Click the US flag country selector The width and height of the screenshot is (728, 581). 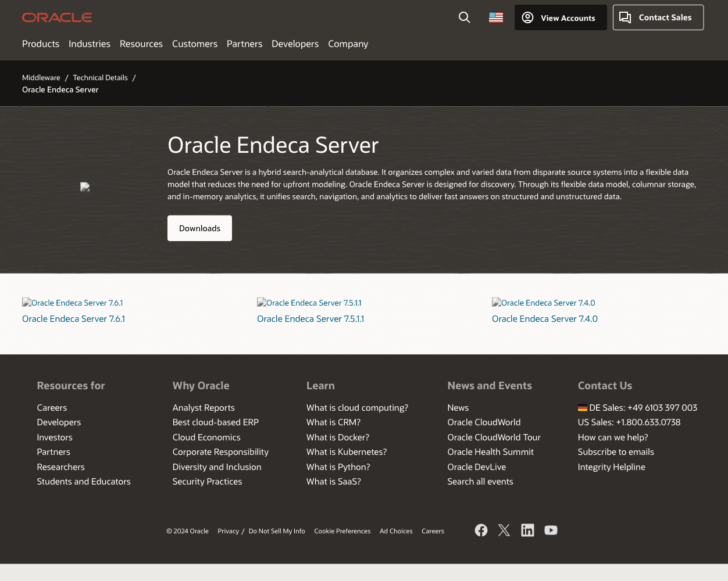[496, 17]
